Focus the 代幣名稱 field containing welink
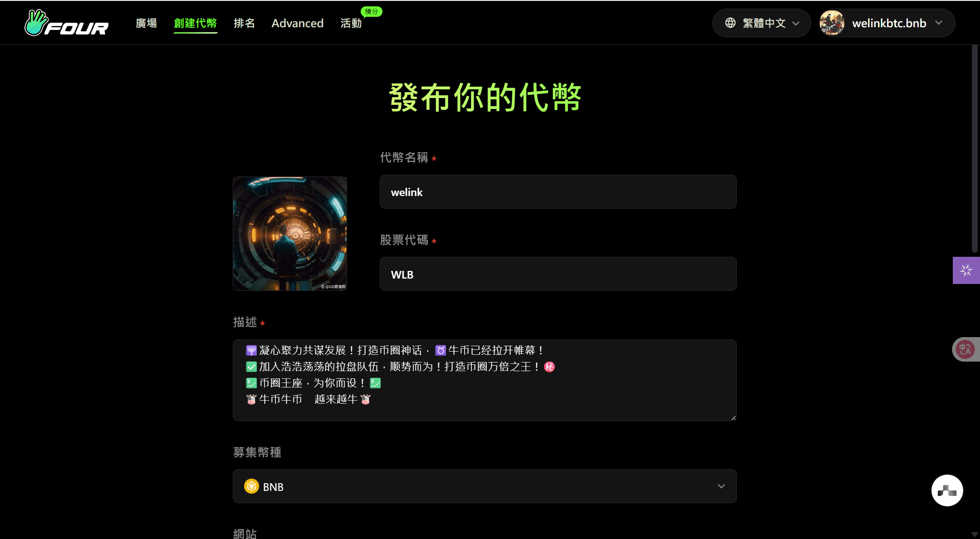This screenshot has width=980, height=539. click(558, 192)
